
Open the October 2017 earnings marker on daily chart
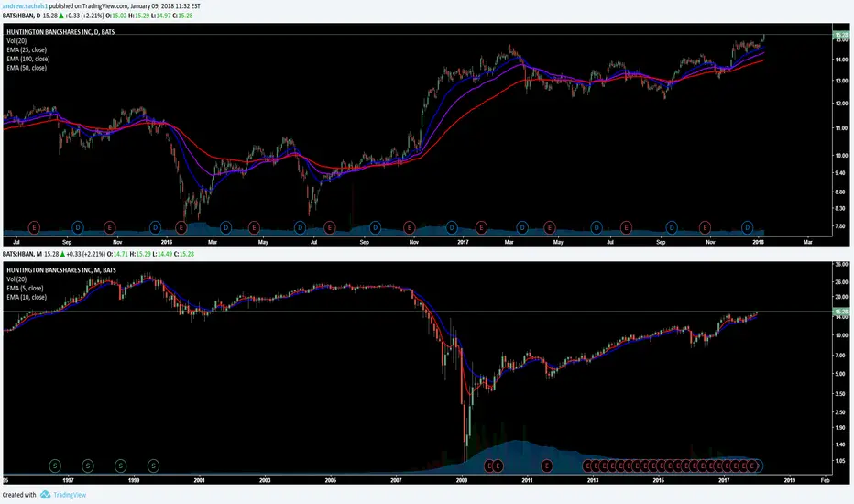point(705,227)
